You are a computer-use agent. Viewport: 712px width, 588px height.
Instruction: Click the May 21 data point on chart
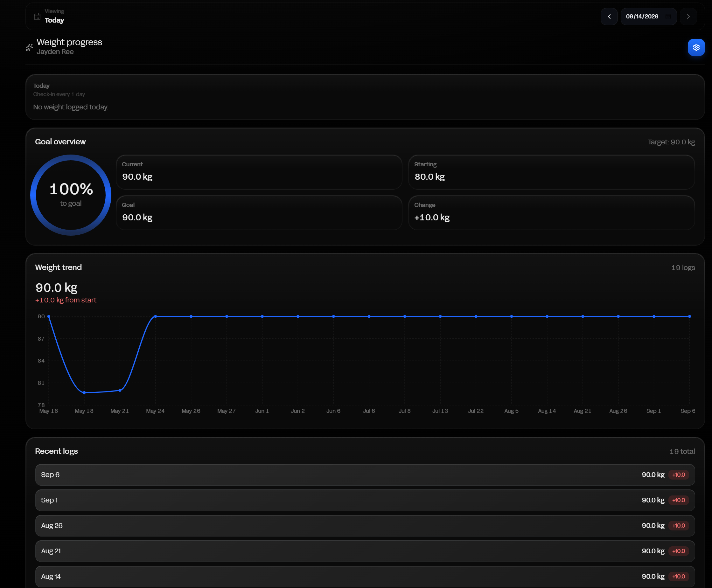point(120,390)
